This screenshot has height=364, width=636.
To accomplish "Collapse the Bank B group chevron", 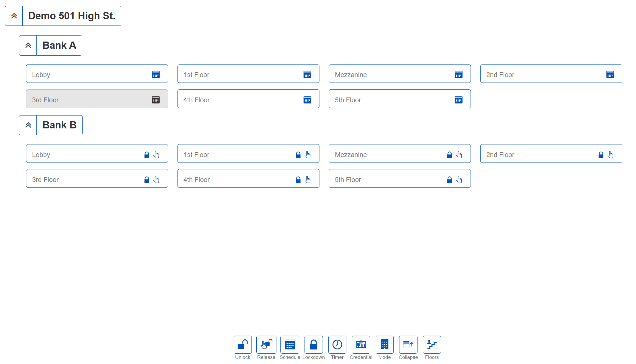I will tap(28, 125).
